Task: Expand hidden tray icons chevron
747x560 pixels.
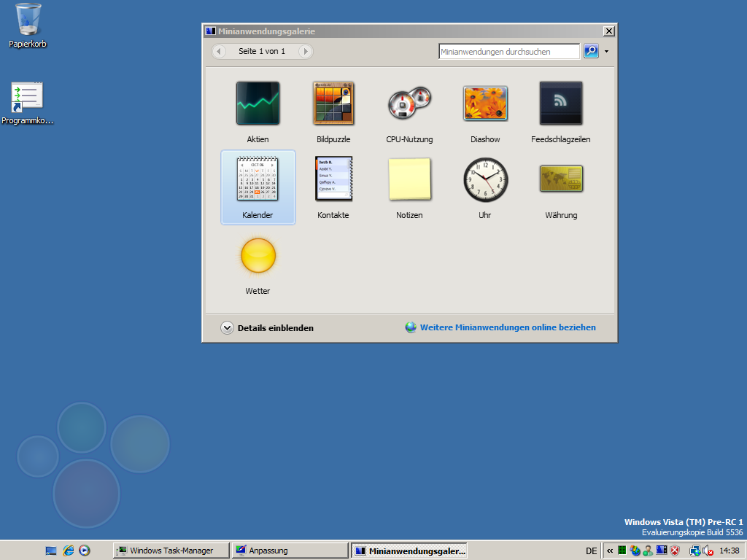Action: (x=610, y=551)
